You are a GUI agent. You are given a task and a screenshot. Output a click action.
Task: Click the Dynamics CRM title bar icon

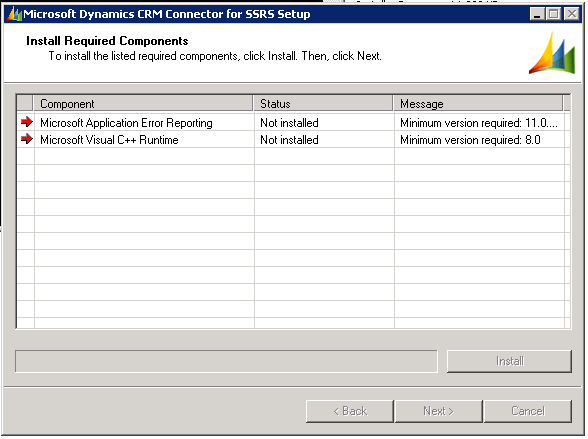coord(15,14)
